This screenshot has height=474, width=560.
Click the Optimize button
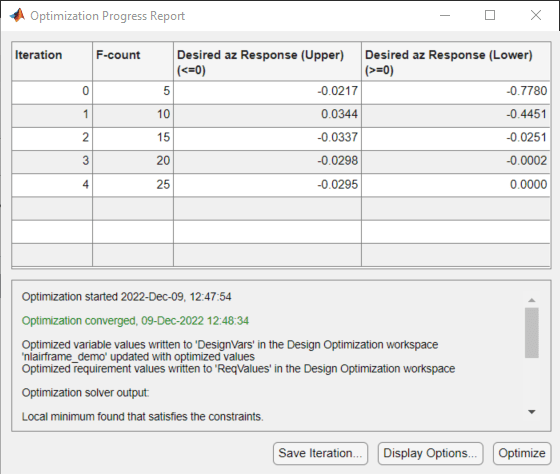(522, 453)
